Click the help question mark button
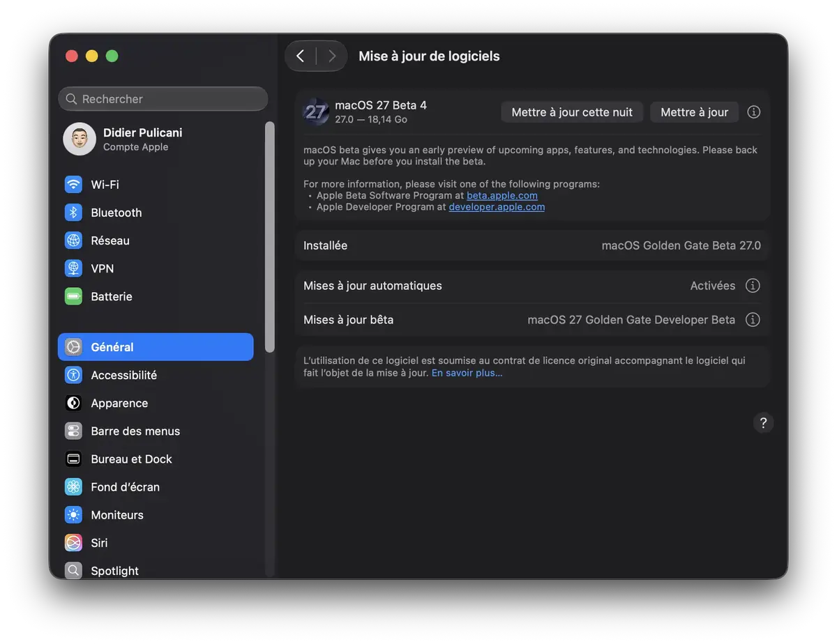This screenshot has height=644, width=837. pos(763,422)
